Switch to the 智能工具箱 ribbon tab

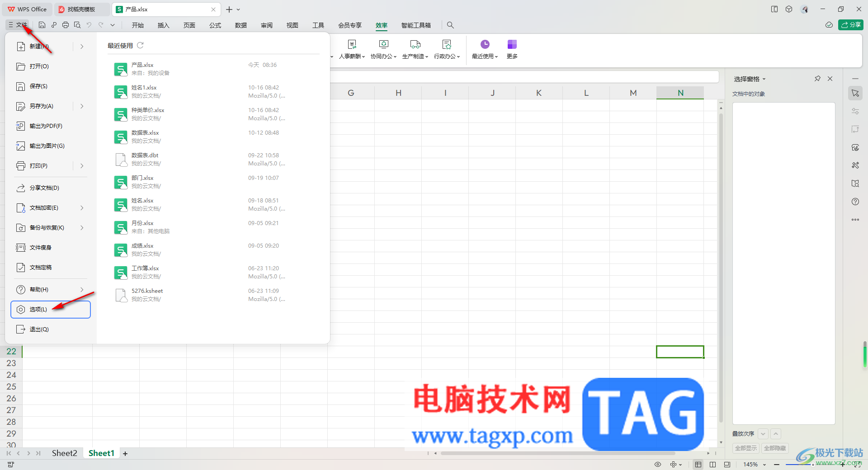tap(416, 25)
